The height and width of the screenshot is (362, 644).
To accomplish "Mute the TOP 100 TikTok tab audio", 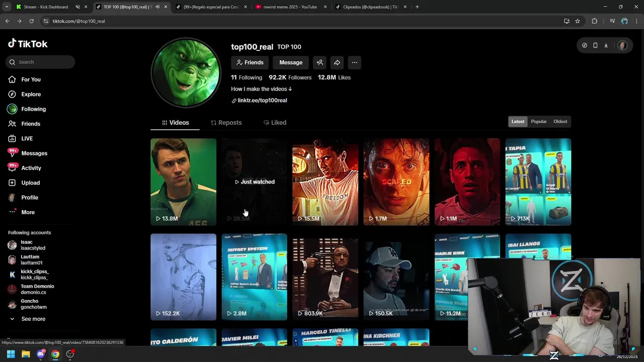I will click(x=157, y=7).
